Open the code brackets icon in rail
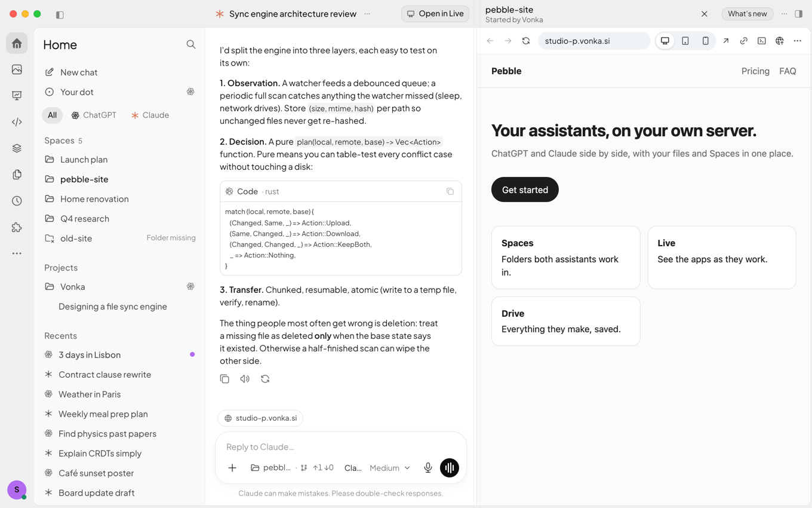 [17, 122]
